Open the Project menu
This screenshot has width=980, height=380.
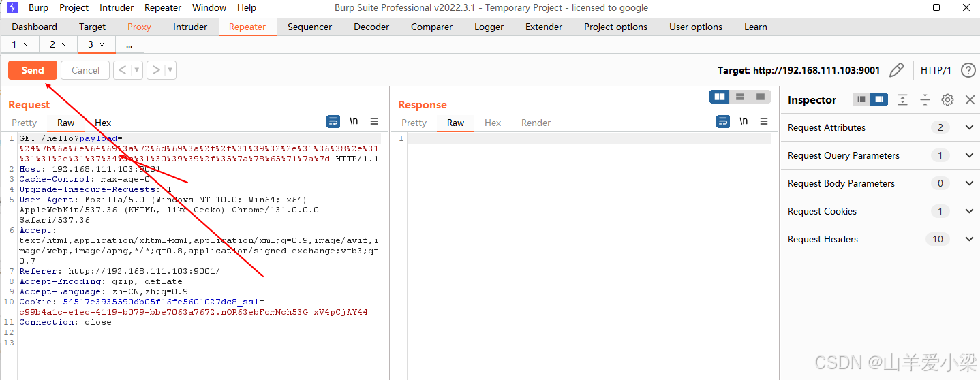(74, 7)
